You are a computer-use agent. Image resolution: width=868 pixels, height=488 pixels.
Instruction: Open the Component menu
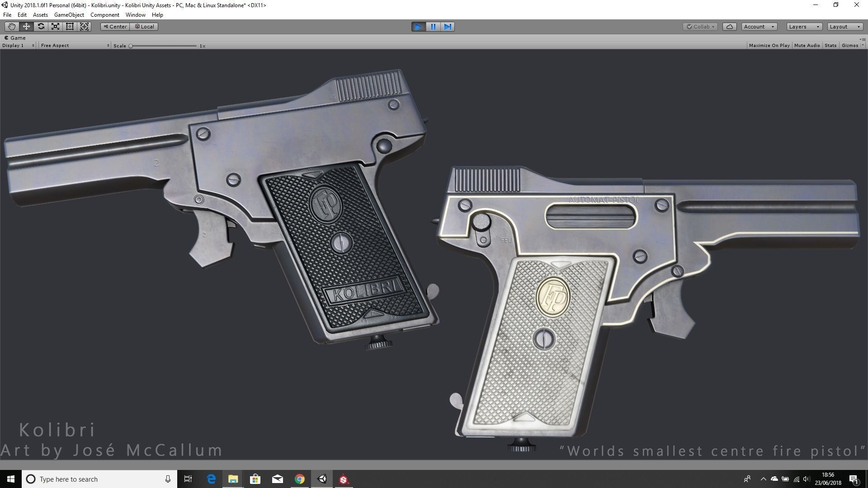click(x=104, y=15)
